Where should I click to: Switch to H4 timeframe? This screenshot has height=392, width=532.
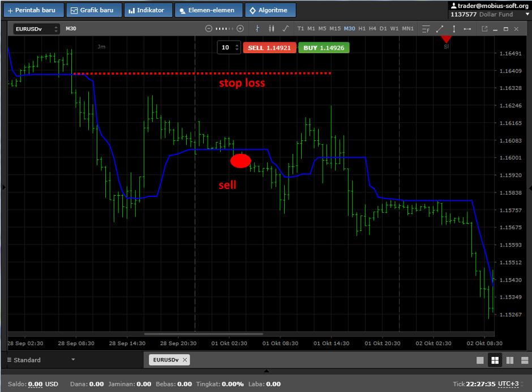coord(372,29)
